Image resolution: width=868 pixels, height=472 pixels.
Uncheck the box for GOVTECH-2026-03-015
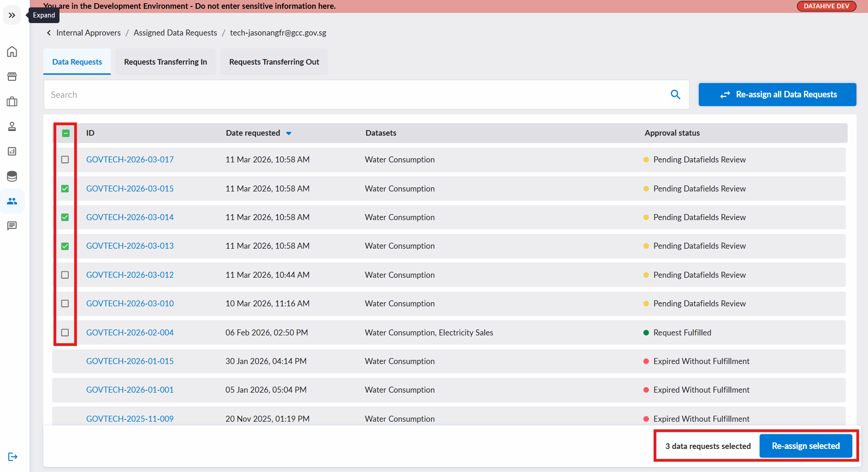point(65,189)
